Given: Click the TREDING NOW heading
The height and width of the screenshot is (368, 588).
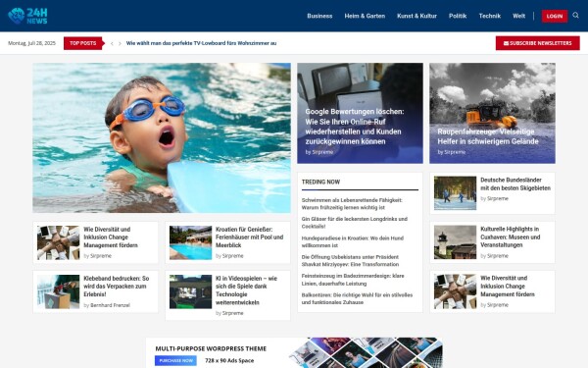Looking at the screenshot, I should (x=320, y=182).
